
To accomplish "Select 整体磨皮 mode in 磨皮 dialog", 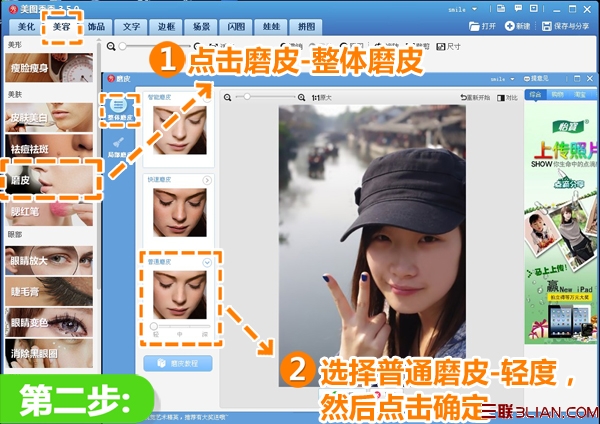I will (x=119, y=109).
